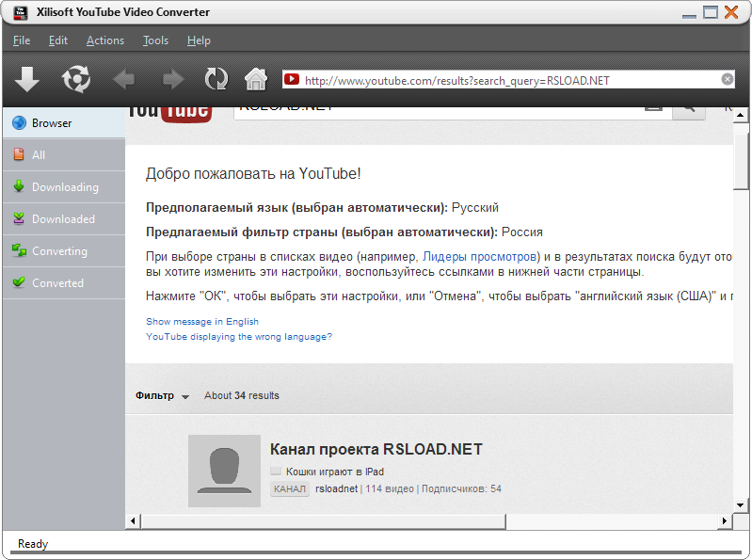The image size is (752, 560).
Task: Click the download arrow toolbar icon
Action: [27, 79]
